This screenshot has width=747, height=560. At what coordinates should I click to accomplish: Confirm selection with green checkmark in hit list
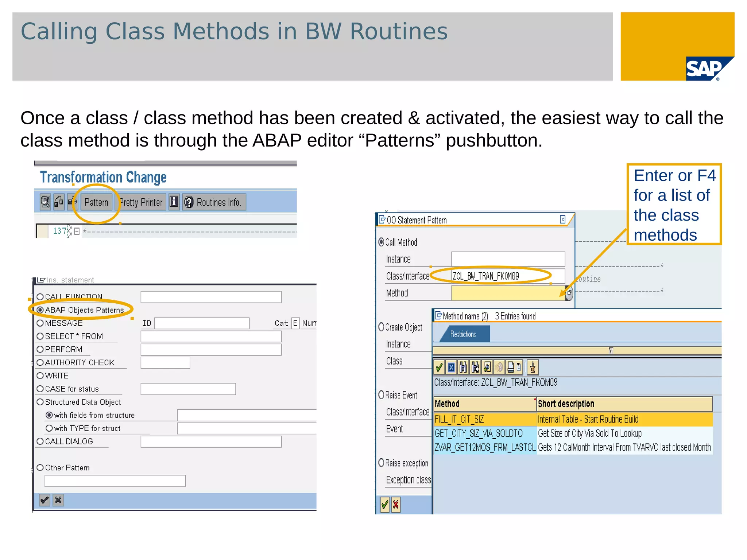click(x=439, y=367)
